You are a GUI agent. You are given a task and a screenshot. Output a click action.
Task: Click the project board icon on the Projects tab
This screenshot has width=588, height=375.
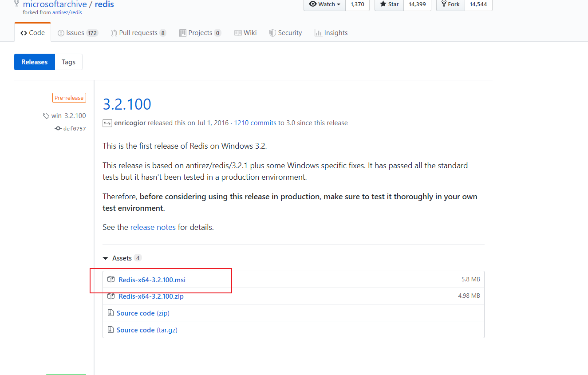[x=183, y=33]
